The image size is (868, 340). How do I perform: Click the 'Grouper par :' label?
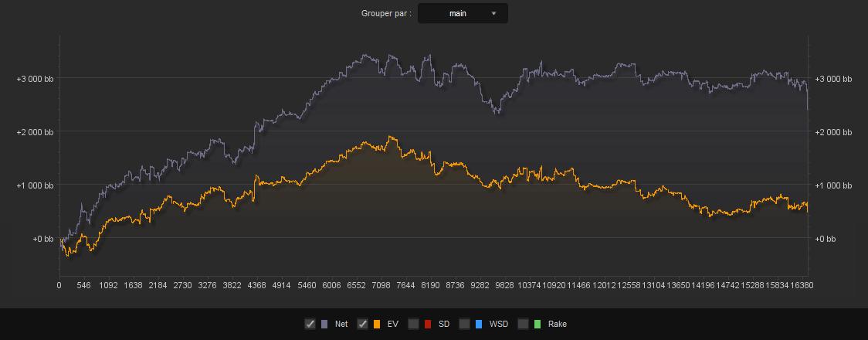pyautogui.click(x=386, y=13)
